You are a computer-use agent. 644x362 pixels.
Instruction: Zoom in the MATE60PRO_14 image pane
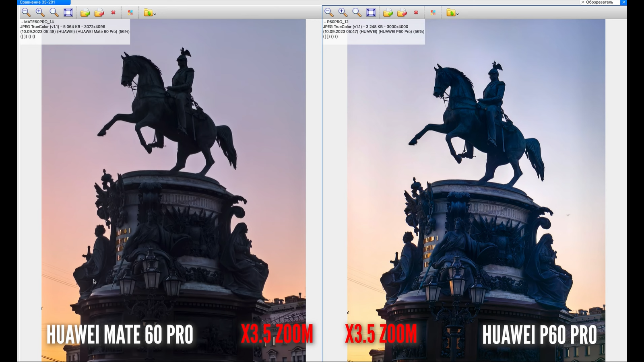tap(40, 12)
